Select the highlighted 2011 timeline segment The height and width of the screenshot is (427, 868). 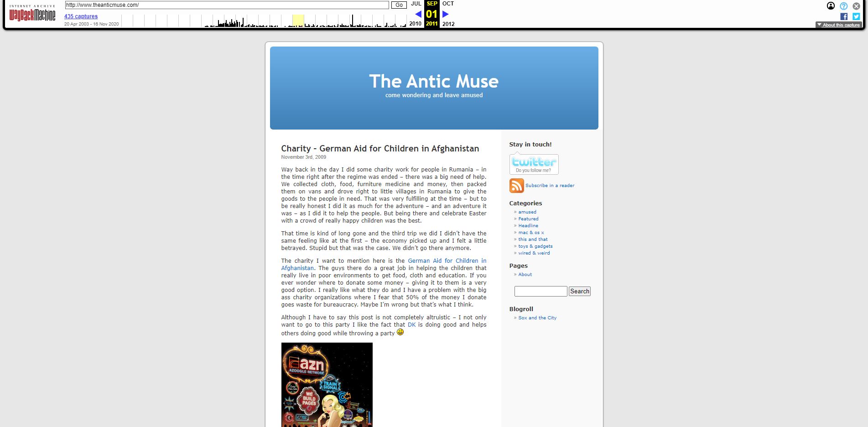pyautogui.click(x=298, y=21)
